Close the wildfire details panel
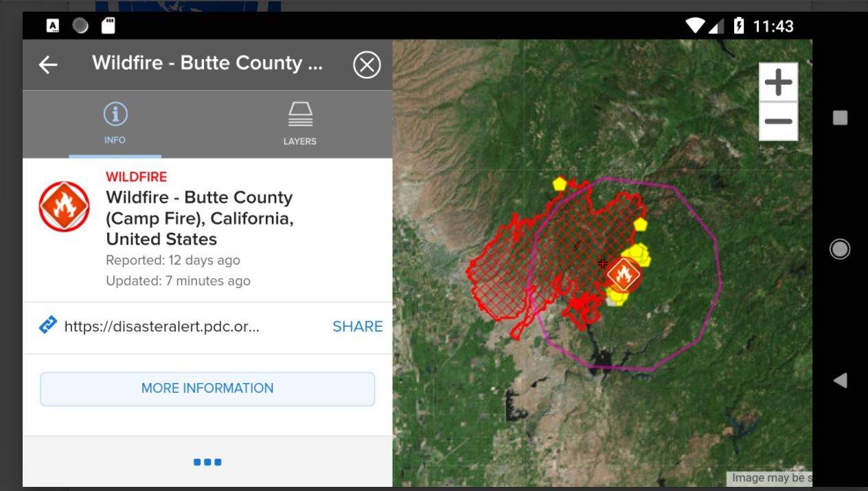The width and height of the screenshot is (868, 491). [x=367, y=65]
